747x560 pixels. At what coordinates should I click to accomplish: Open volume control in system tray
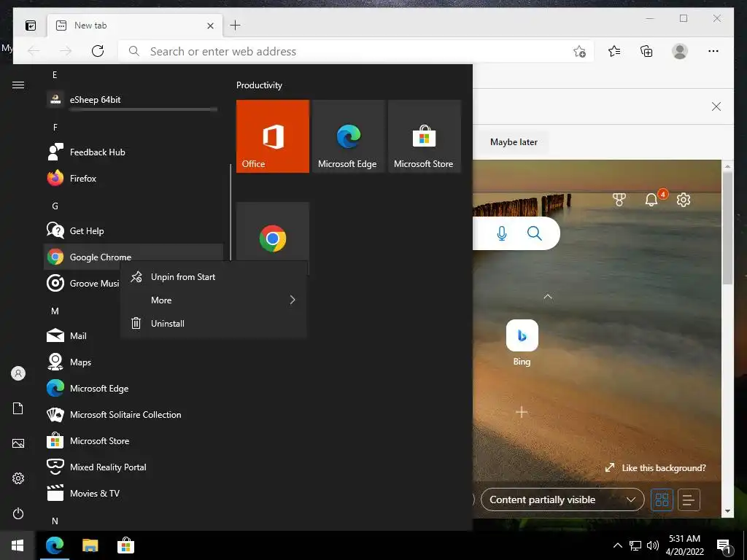[x=653, y=545]
